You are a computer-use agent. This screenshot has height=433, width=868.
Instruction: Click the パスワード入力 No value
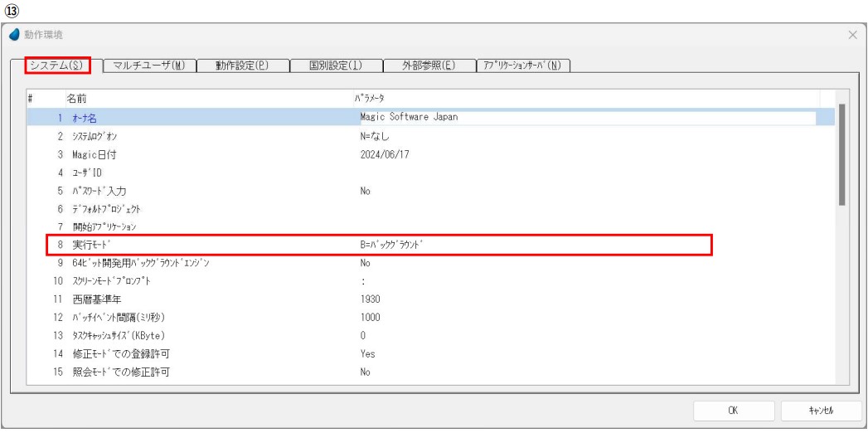[x=366, y=191]
